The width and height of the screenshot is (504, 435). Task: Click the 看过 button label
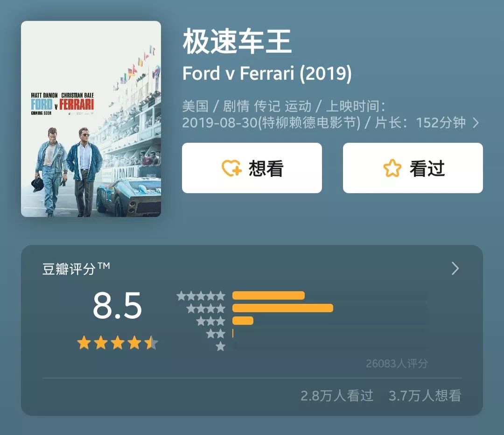[427, 168]
